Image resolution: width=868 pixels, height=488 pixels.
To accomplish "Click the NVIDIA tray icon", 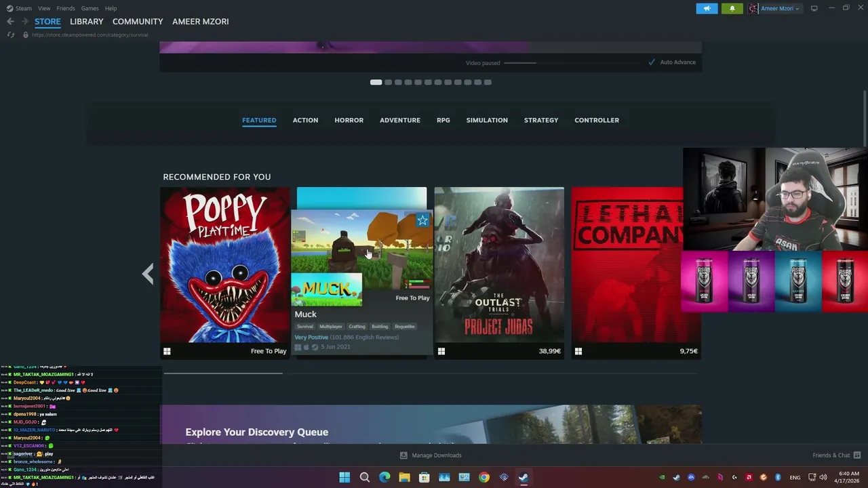I will (663, 477).
